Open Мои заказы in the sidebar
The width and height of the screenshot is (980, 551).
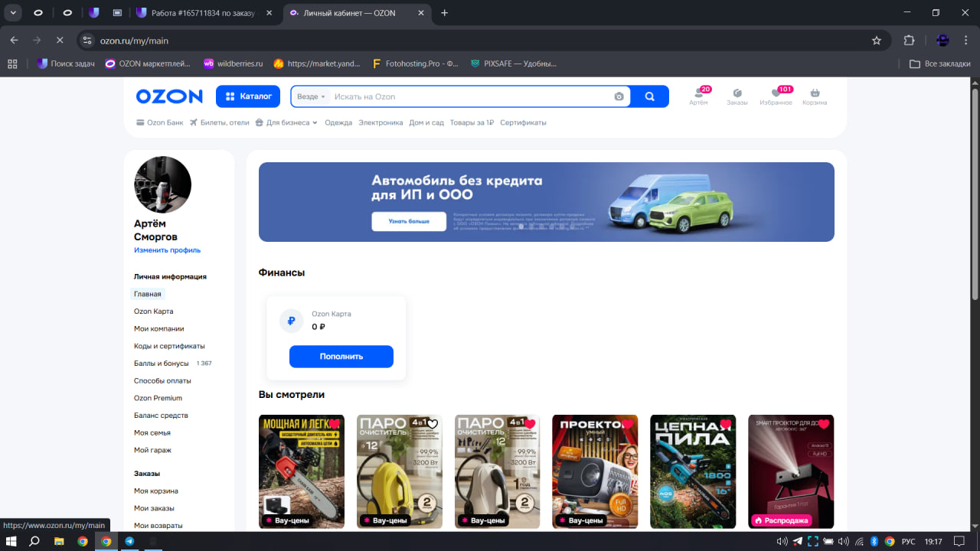pos(154,508)
